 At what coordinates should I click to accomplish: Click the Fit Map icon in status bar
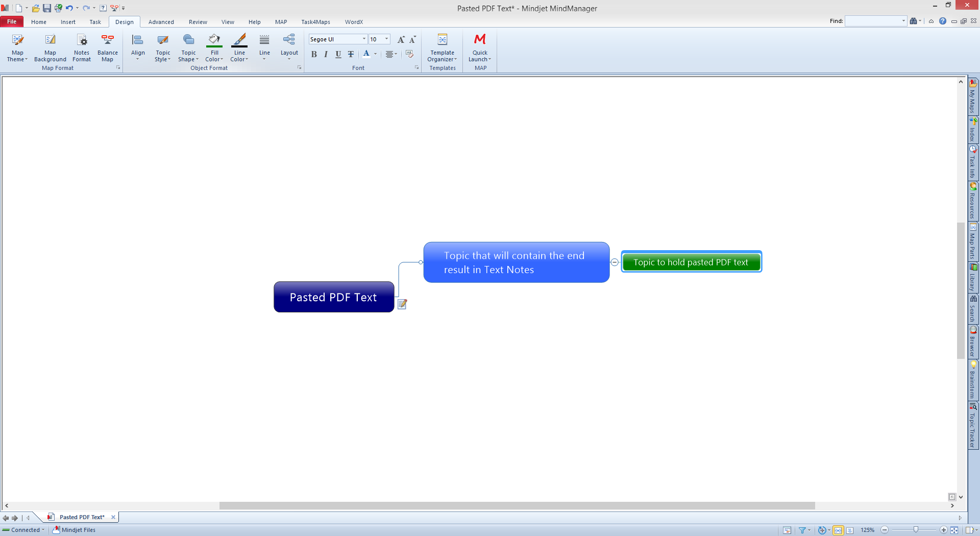(x=954, y=530)
